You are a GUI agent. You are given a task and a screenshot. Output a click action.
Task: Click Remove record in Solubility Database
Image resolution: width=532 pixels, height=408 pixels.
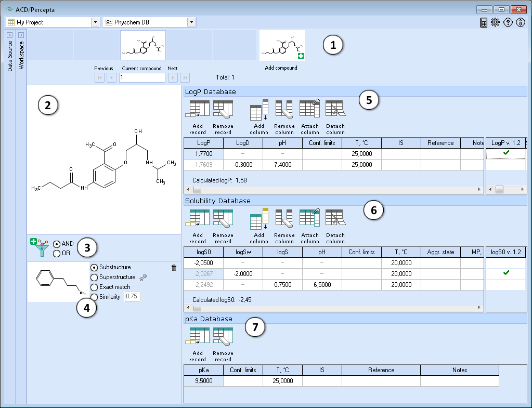coord(223,227)
